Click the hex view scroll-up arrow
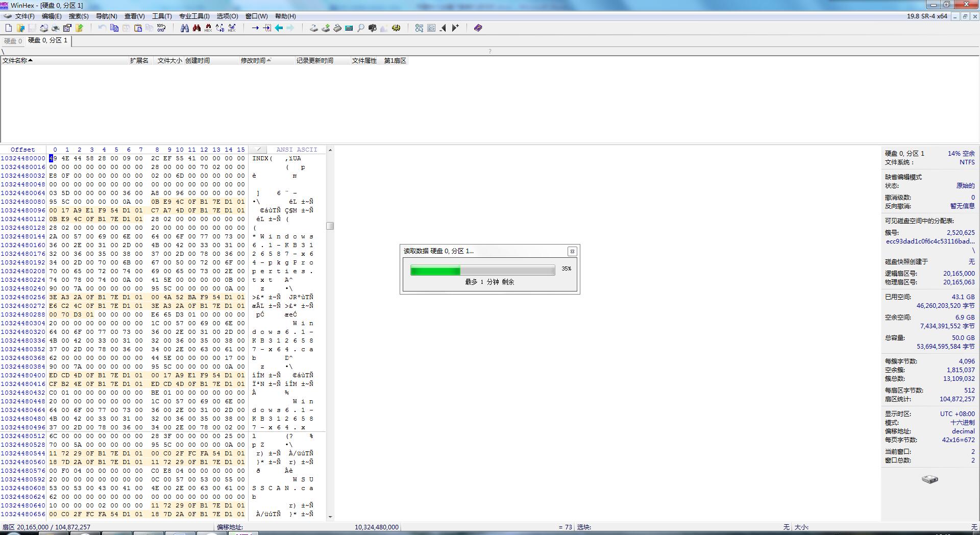The image size is (980, 535). [x=330, y=150]
